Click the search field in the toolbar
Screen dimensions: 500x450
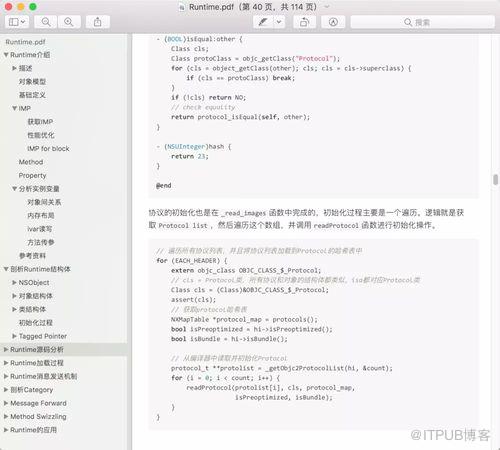422,22
